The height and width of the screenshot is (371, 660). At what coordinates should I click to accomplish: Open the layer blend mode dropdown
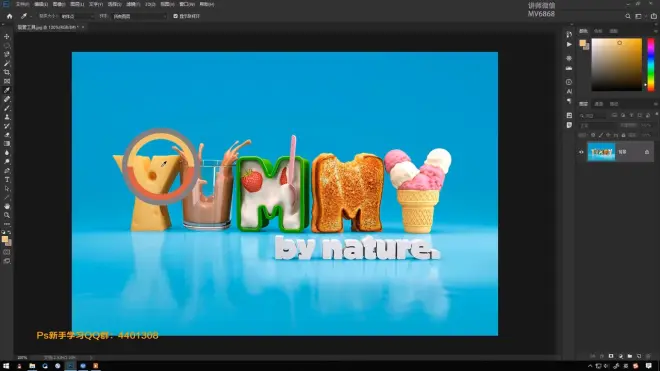coord(598,125)
